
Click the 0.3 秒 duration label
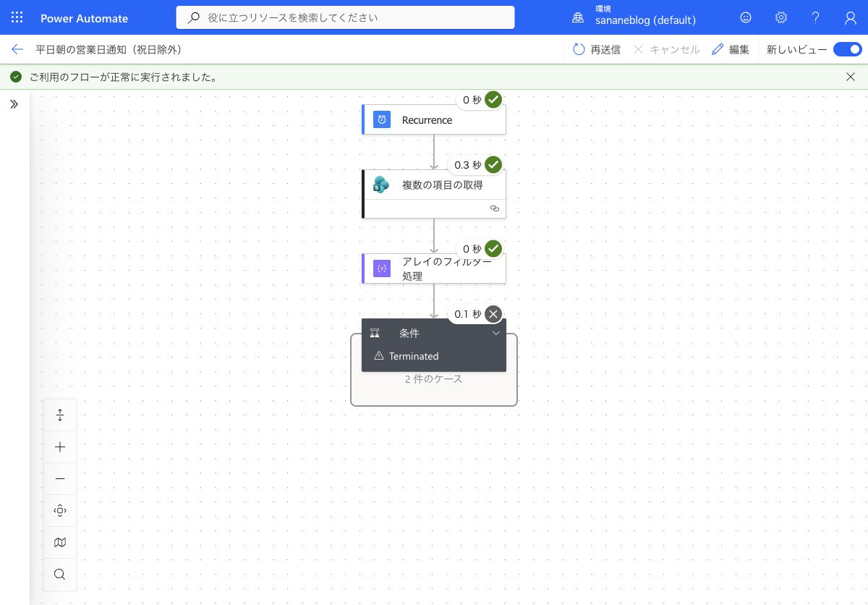(x=467, y=165)
